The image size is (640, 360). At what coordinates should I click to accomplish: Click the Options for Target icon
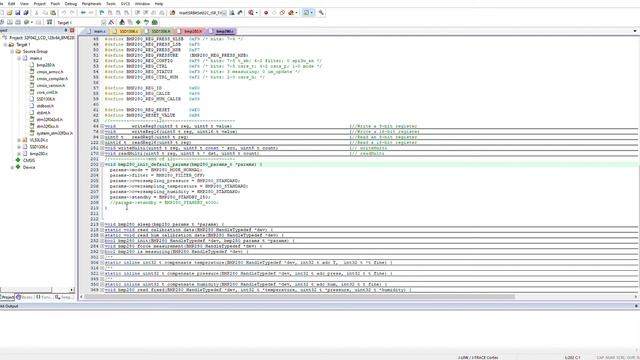coord(111,22)
